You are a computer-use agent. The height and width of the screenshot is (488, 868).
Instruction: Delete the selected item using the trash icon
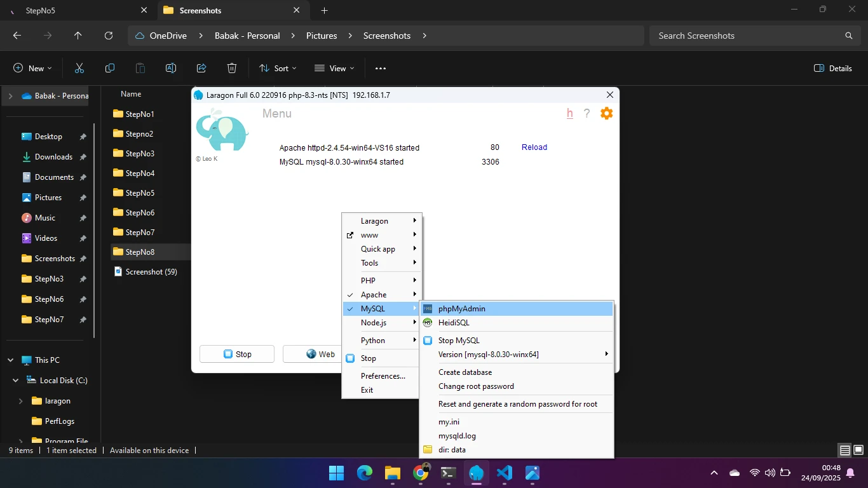click(x=232, y=69)
